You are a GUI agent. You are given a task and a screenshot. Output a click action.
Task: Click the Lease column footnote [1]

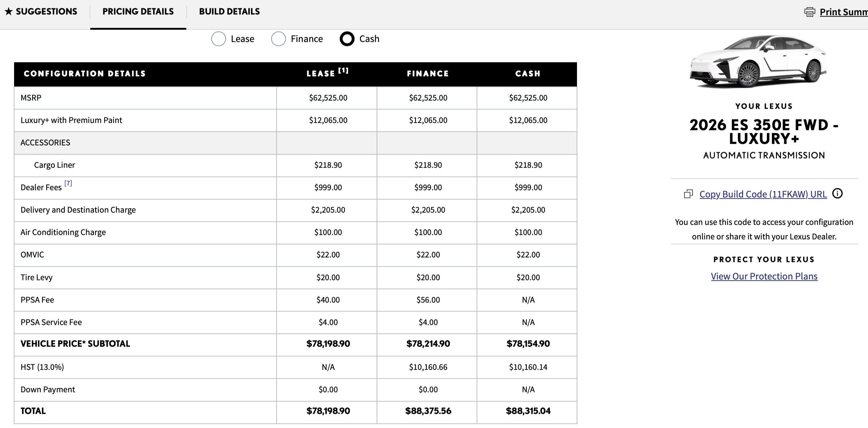click(343, 70)
